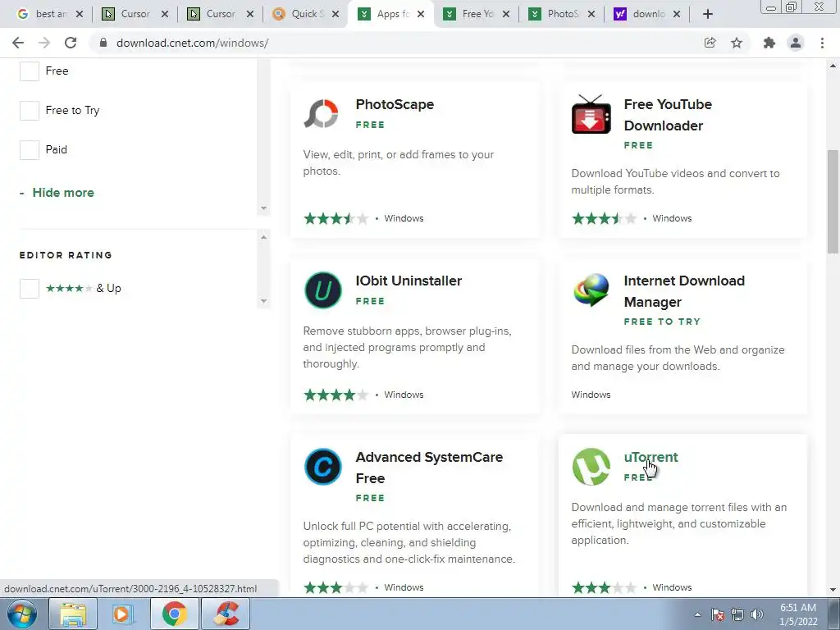
Task: Open Chrome three-dot menu
Action: tap(822, 43)
